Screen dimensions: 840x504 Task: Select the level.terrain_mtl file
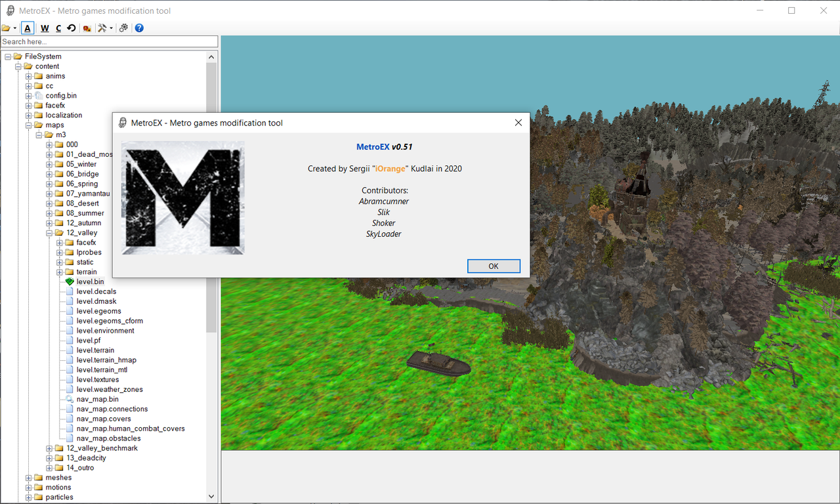pos(102,369)
